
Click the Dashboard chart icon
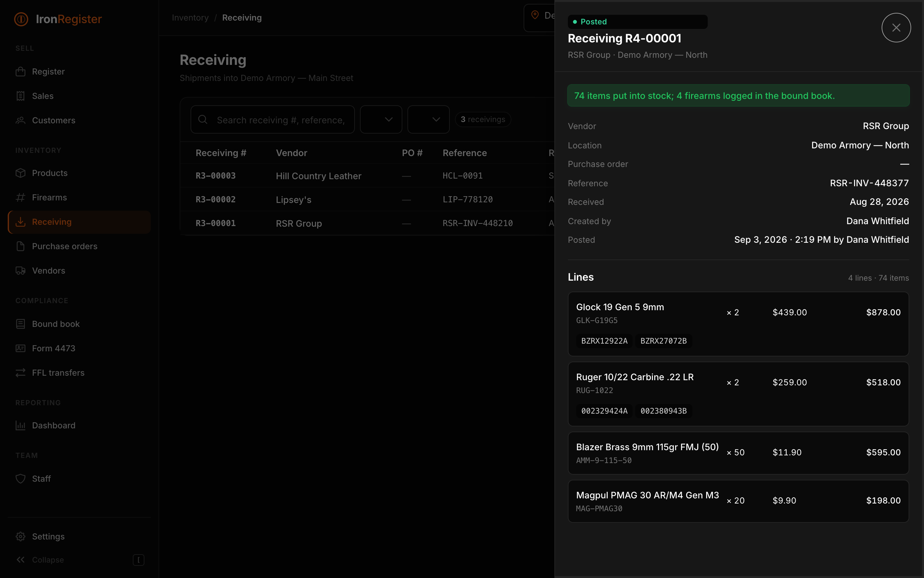click(21, 426)
